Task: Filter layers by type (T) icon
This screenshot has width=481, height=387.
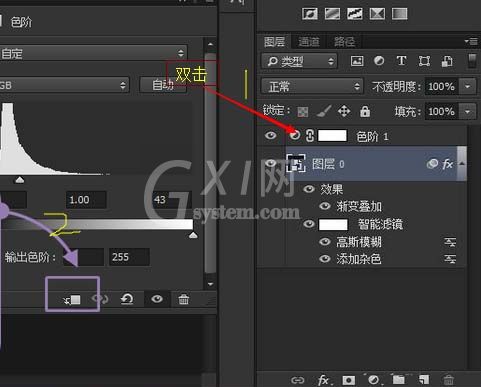Action: pos(401,61)
